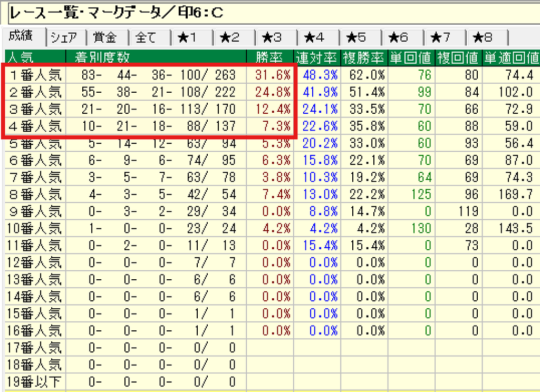Click the 24.8% win rate cell

270,92
